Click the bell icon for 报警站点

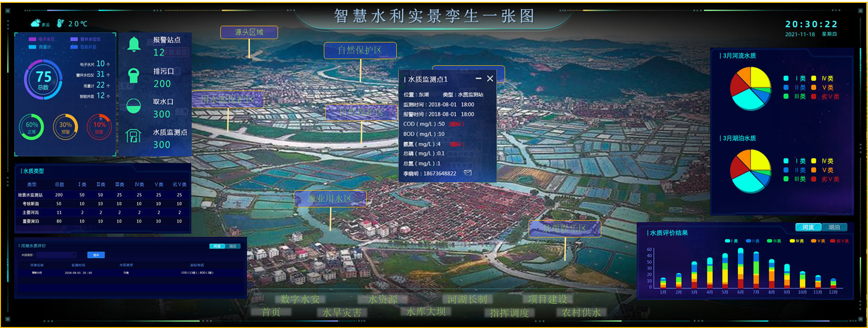point(134,44)
